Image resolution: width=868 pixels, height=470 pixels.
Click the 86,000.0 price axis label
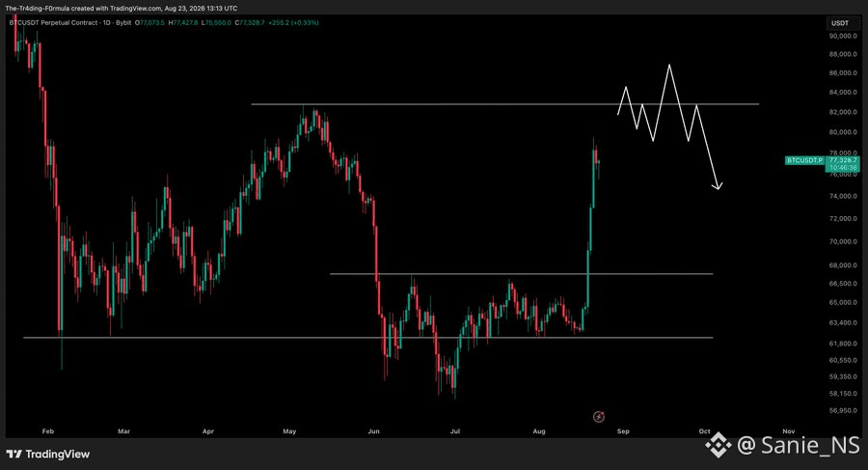pos(843,73)
